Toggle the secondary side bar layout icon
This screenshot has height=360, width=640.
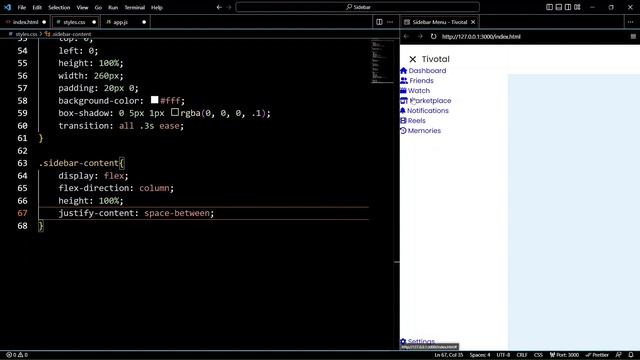(x=568, y=7)
